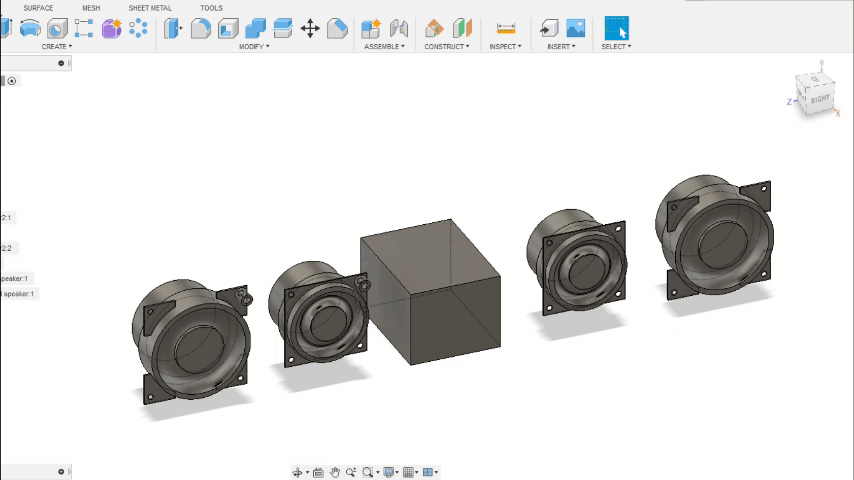Viewport: 854px width, 480px height.
Task: Expand the Orbit type dropdown arrow
Action: 307,472
